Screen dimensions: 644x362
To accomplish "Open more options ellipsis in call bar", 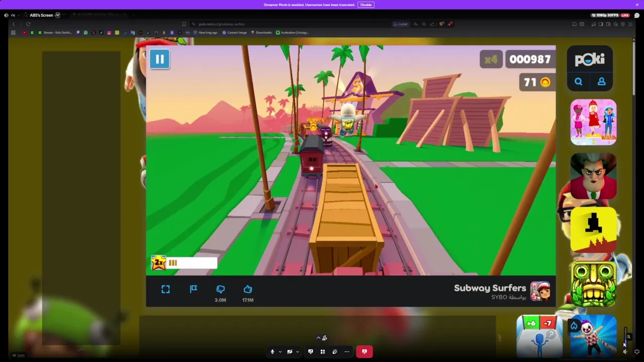I will (x=347, y=351).
